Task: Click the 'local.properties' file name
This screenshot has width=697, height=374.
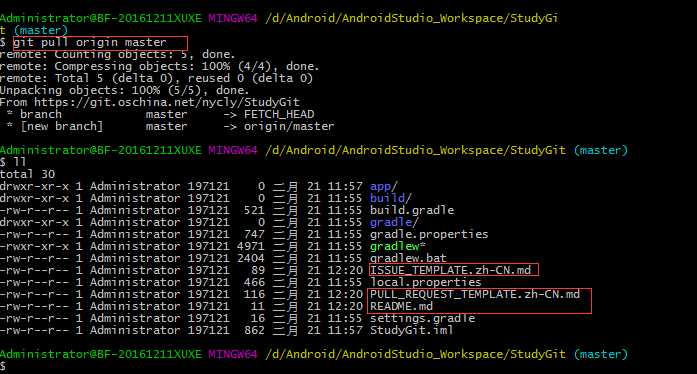Action: tap(425, 282)
